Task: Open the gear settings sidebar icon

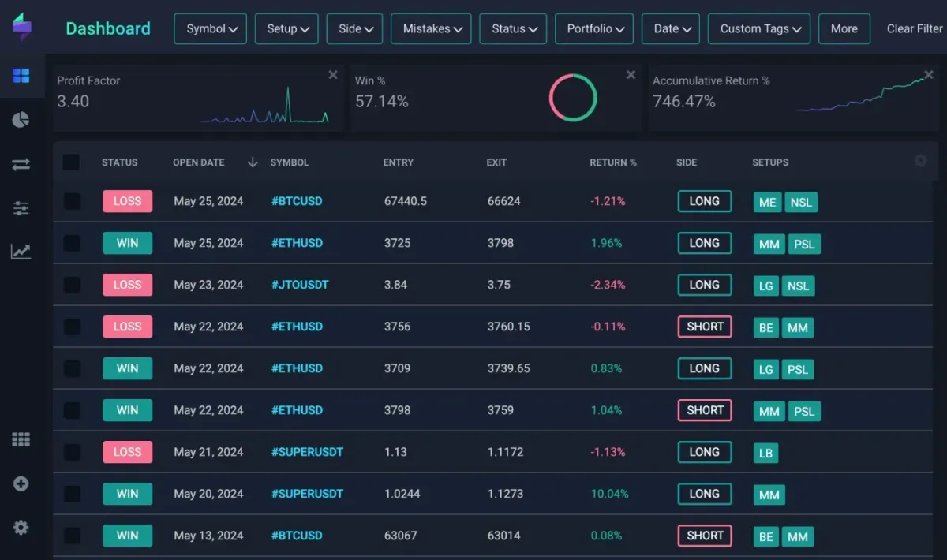Action: pos(21,528)
